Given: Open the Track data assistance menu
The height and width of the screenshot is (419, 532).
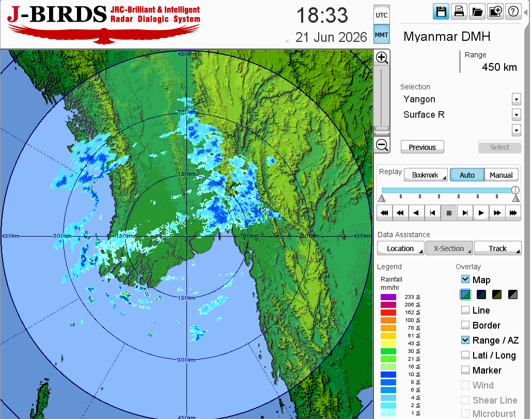Looking at the screenshot, I should [x=497, y=249].
